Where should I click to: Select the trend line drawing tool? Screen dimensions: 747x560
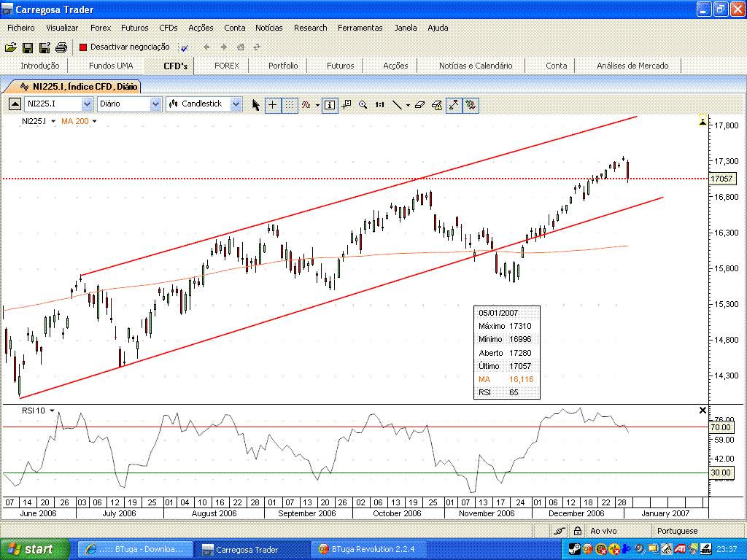coord(396,104)
